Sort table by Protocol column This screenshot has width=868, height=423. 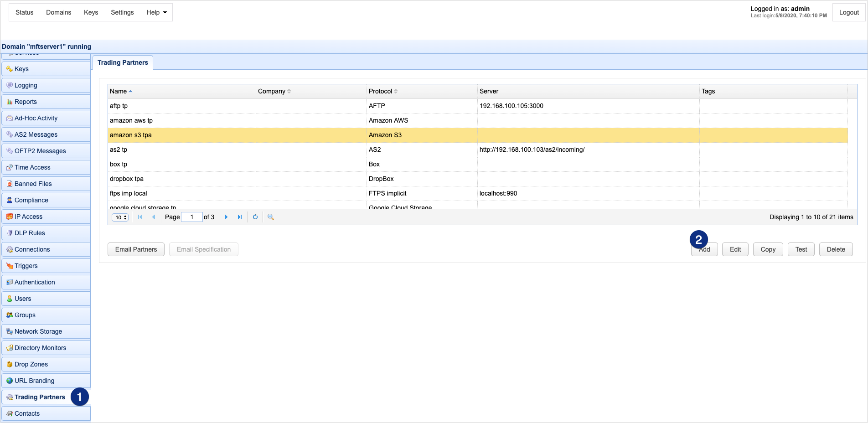click(x=422, y=91)
